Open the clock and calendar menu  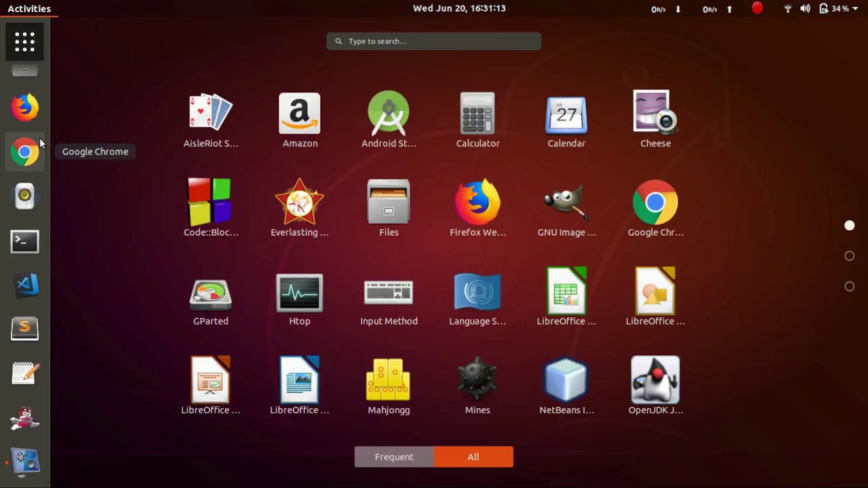point(459,9)
